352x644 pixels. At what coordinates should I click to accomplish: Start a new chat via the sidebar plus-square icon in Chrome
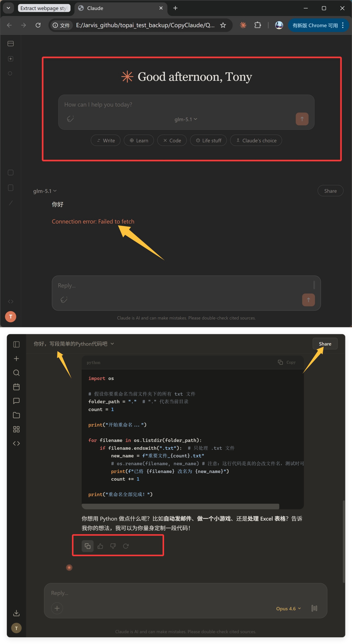coord(11,59)
